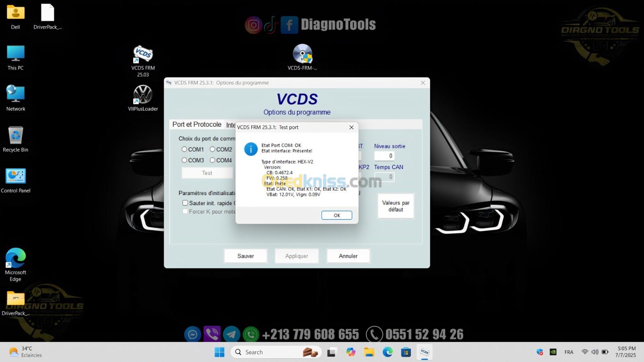Click the Niveau sortie input field

(x=384, y=156)
